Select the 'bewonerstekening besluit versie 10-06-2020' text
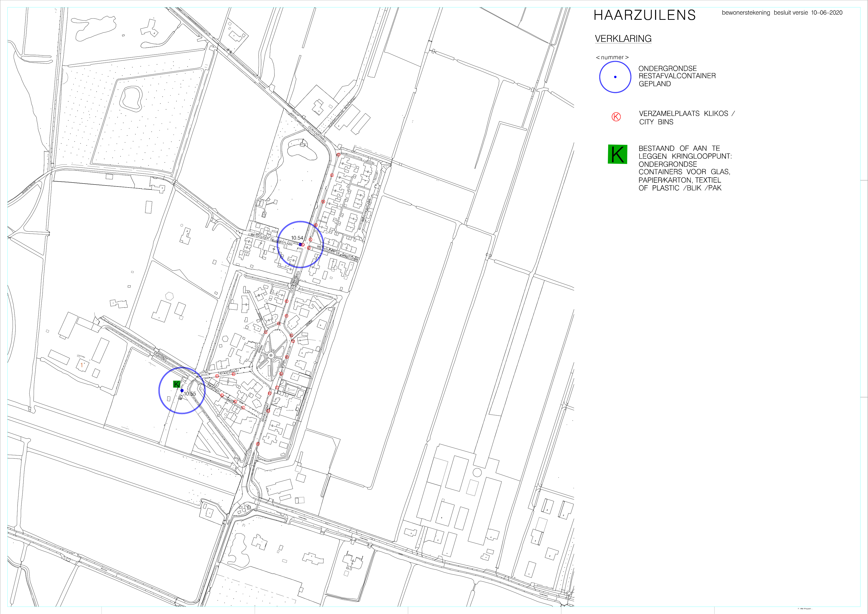The height and width of the screenshot is (614, 868). pyautogui.click(x=782, y=12)
